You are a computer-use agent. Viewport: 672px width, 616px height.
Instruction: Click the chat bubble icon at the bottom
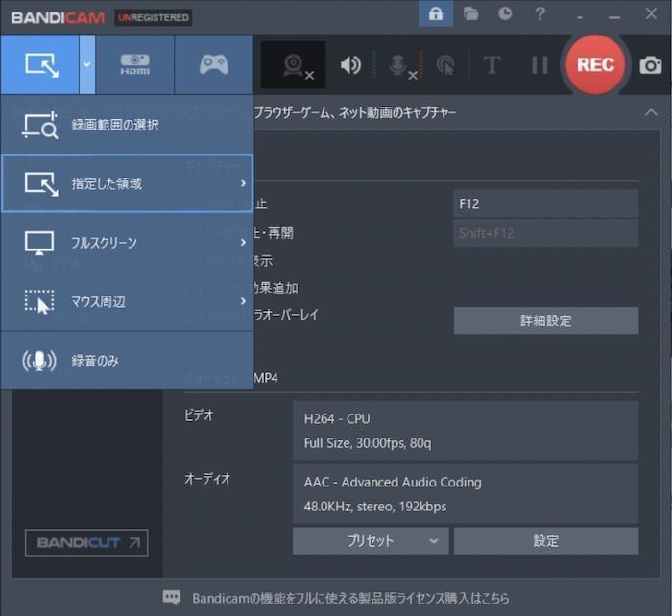coord(172,597)
